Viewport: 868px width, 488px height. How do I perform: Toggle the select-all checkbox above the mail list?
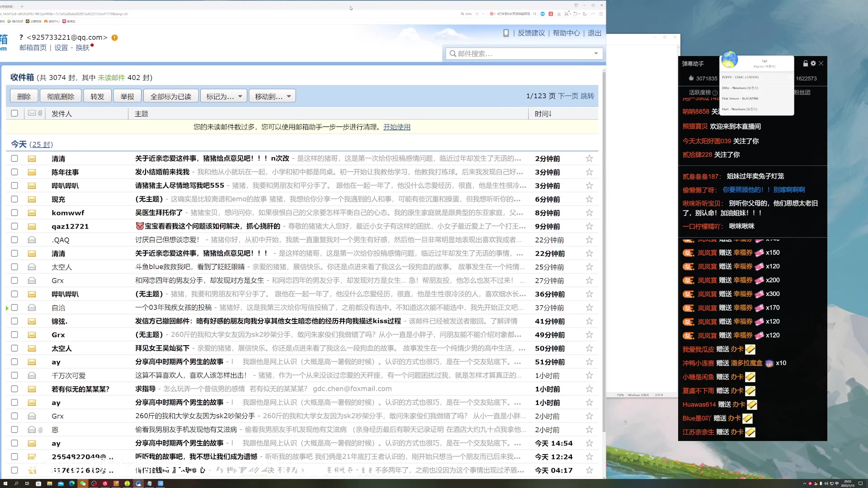pos(14,113)
